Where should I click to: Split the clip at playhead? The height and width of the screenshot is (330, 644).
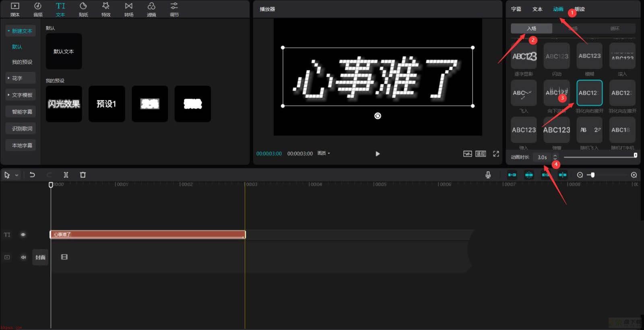pyautogui.click(x=66, y=175)
